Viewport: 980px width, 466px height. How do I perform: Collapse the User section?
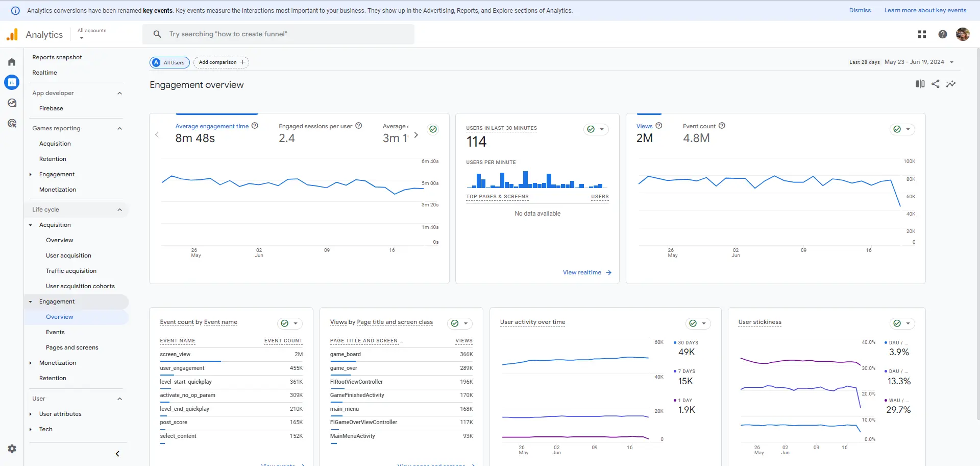tap(119, 399)
